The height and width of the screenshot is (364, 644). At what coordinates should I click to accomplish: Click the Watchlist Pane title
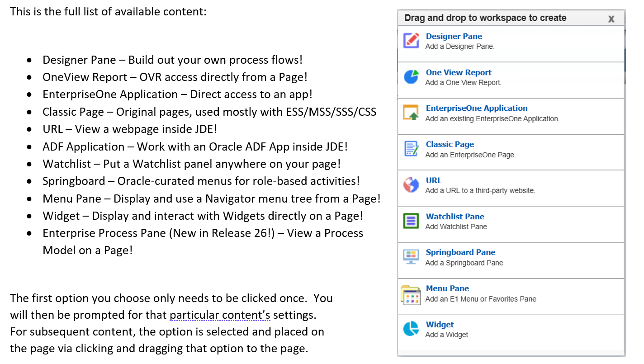tap(455, 217)
